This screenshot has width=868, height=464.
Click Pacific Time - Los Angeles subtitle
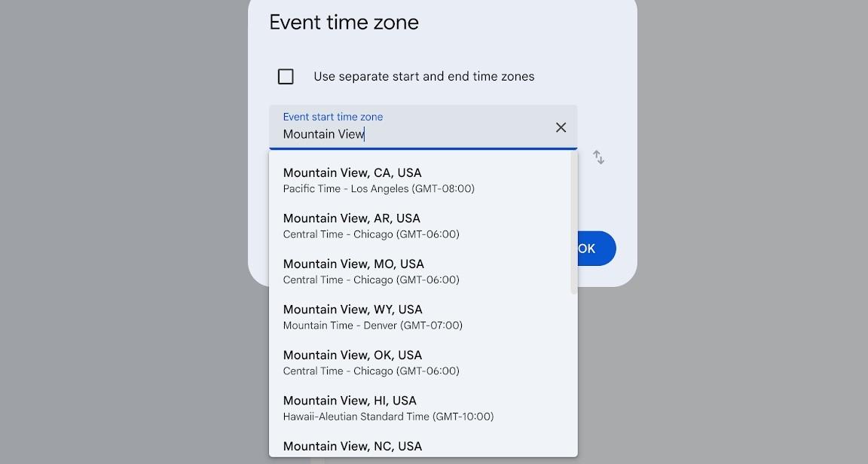[x=378, y=189]
